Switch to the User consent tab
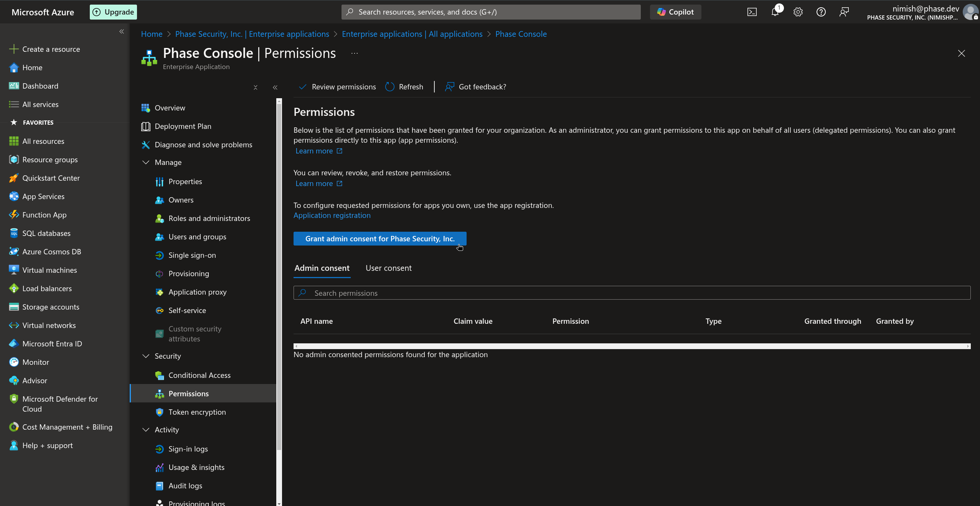980x506 pixels. point(388,268)
